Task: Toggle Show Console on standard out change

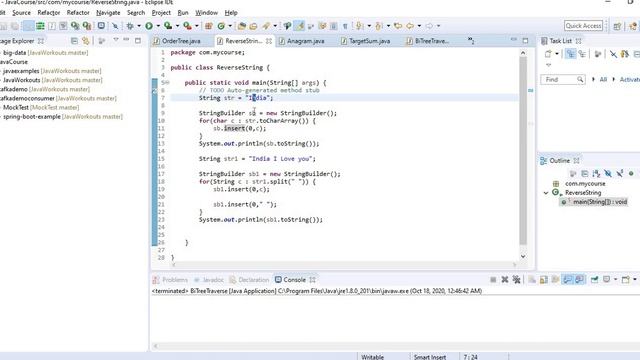Action: (567, 280)
